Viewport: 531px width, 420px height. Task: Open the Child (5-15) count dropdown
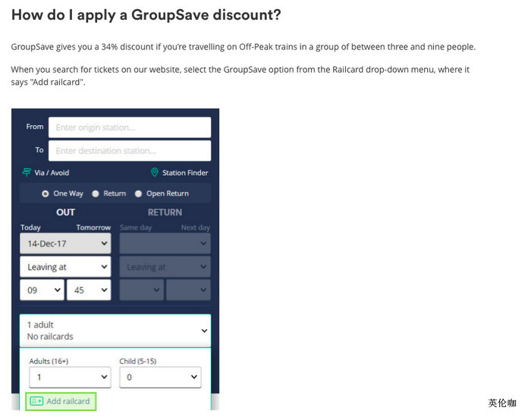pos(160,377)
